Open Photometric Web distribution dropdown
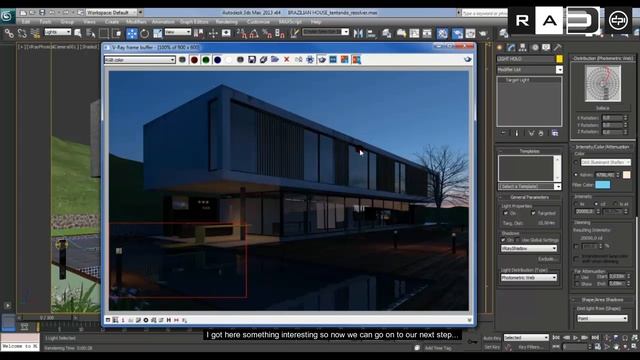The height and width of the screenshot is (360, 640). [529, 278]
